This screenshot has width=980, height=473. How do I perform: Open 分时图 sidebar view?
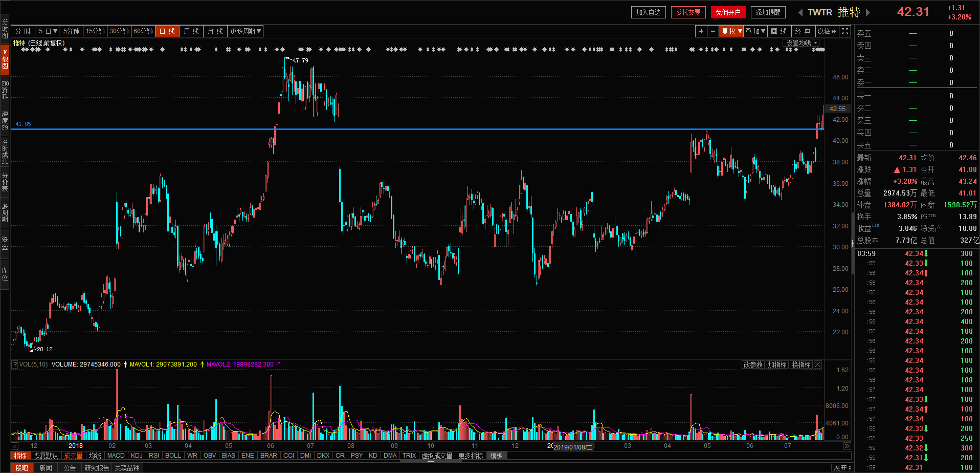5,29
